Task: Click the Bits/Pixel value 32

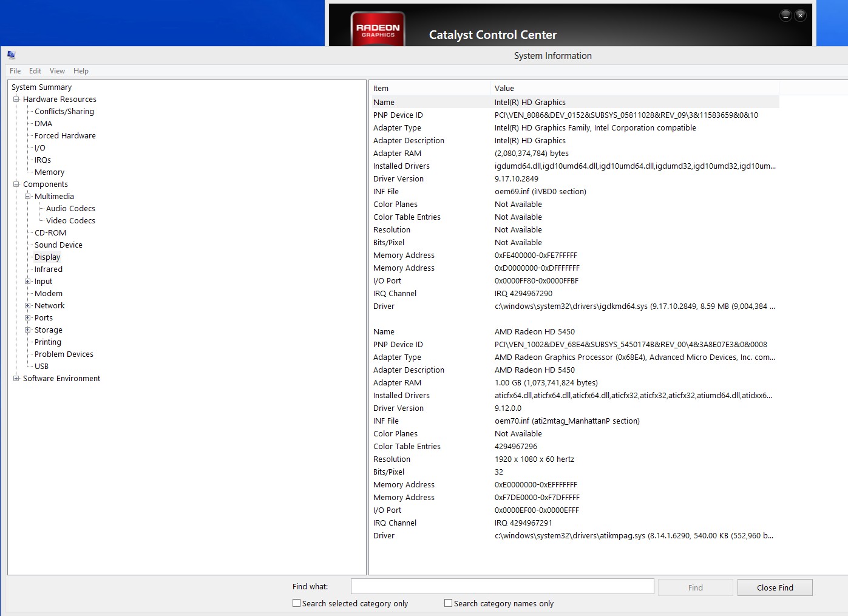Action: (x=499, y=472)
